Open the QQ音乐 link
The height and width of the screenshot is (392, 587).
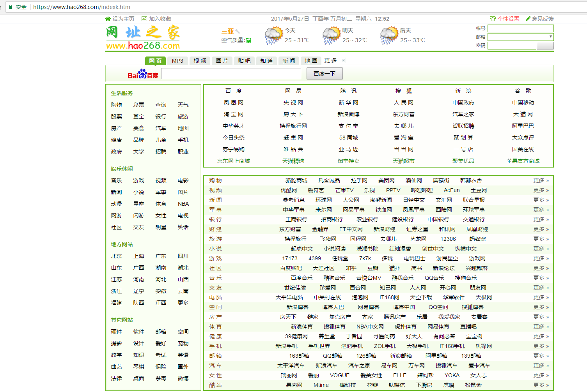[x=434, y=278]
